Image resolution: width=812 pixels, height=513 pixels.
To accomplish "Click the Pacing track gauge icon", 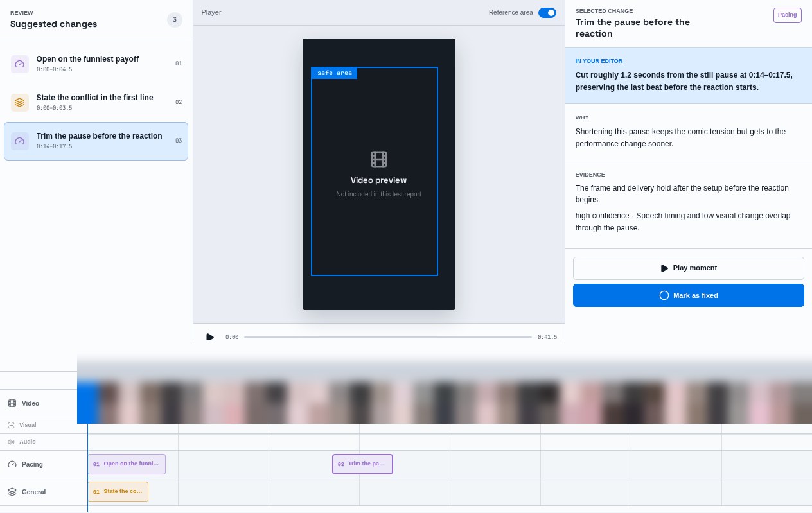I will (12, 464).
